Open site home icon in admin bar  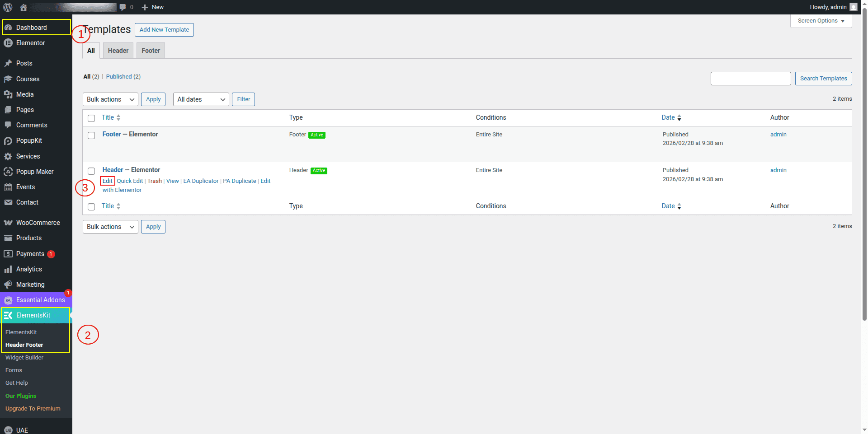(24, 7)
